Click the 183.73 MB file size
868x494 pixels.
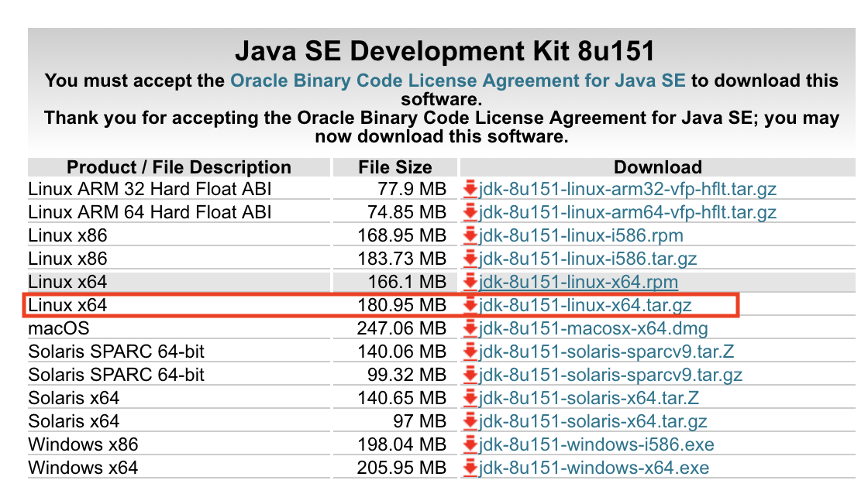[402, 259]
